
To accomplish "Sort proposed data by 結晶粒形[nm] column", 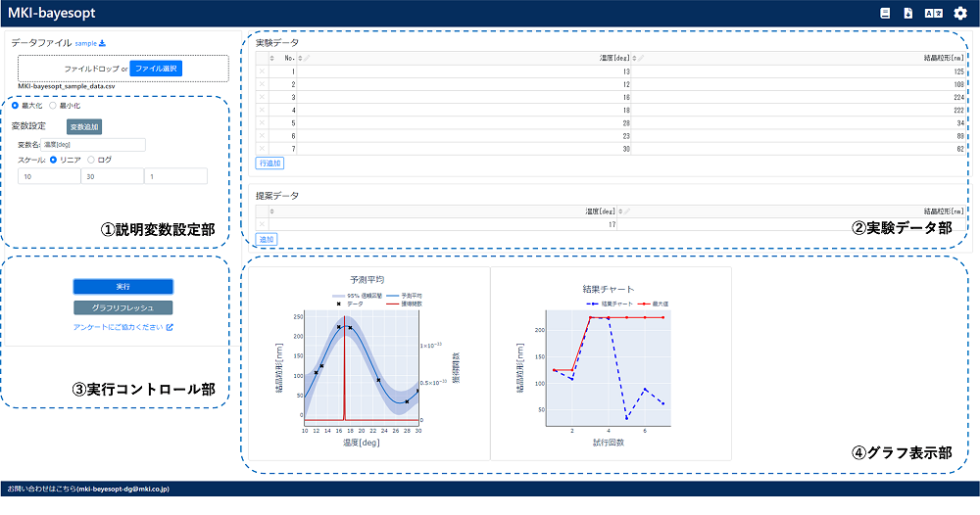I will [620, 211].
